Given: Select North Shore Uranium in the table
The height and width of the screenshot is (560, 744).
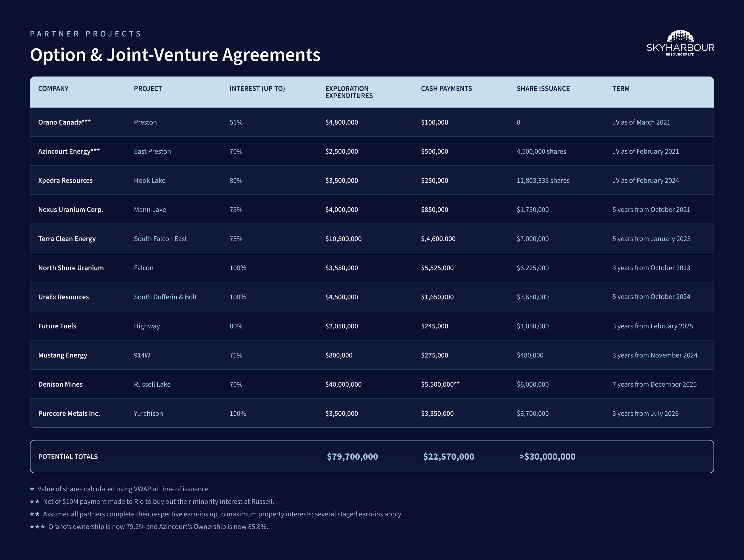Looking at the screenshot, I should pyautogui.click(x=71, y=268).
